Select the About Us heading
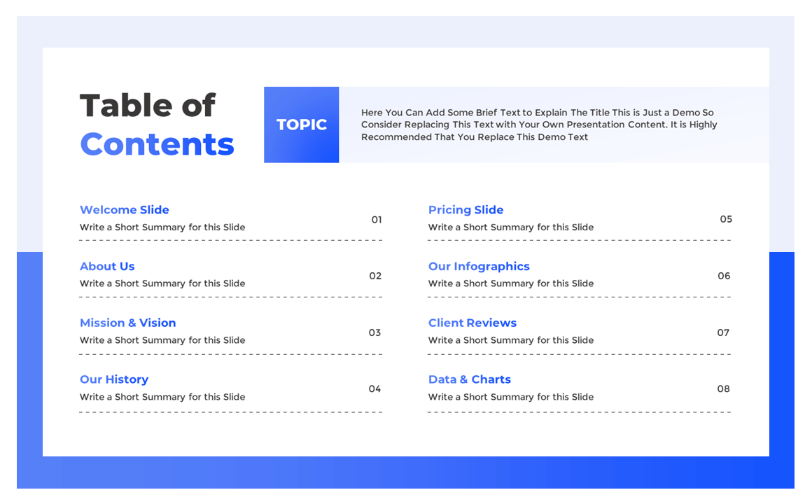 tap(107, 266)
